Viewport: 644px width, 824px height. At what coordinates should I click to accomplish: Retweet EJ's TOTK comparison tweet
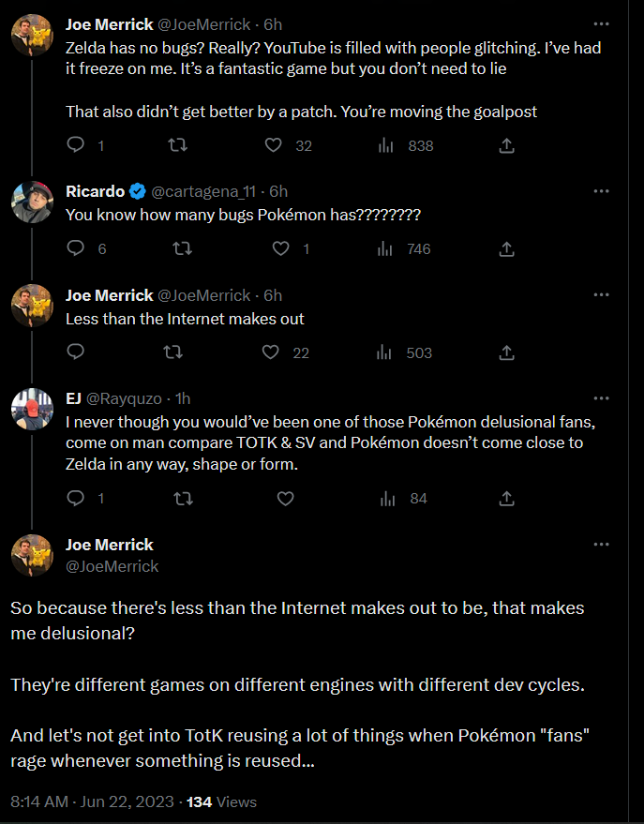[x=176, y=499]
